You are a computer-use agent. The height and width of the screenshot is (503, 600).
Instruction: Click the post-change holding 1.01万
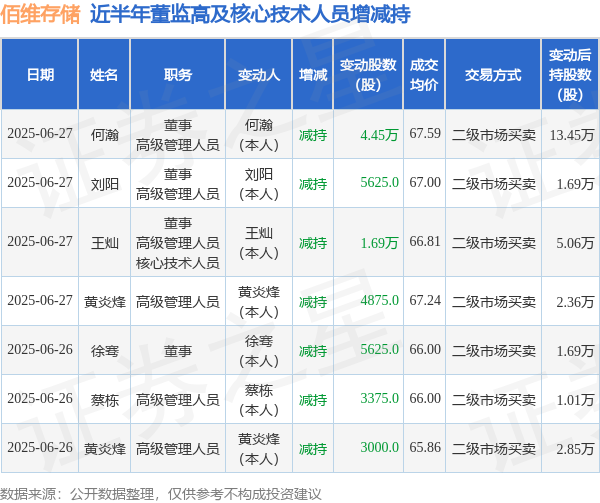click(575, 400)
